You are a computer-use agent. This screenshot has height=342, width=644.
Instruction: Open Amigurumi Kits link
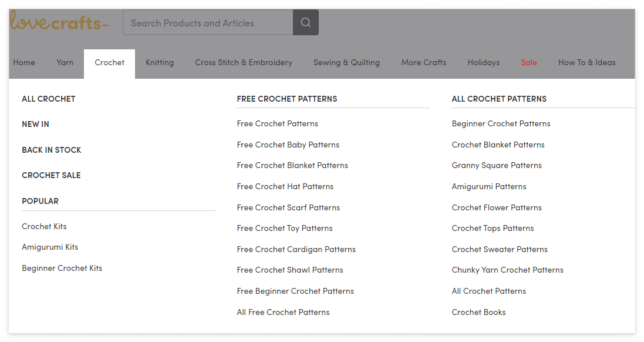(50, 247)
